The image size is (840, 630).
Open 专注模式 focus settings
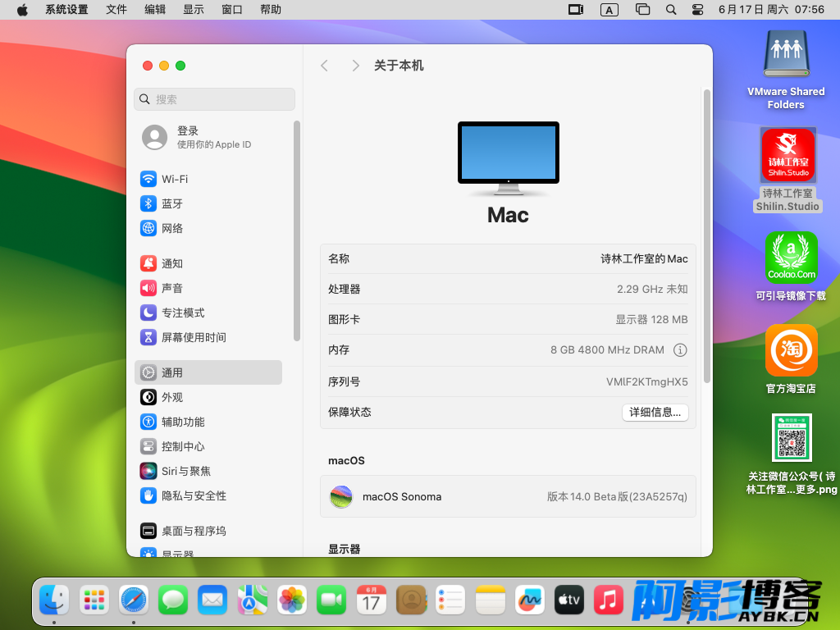tap(208, 313)
